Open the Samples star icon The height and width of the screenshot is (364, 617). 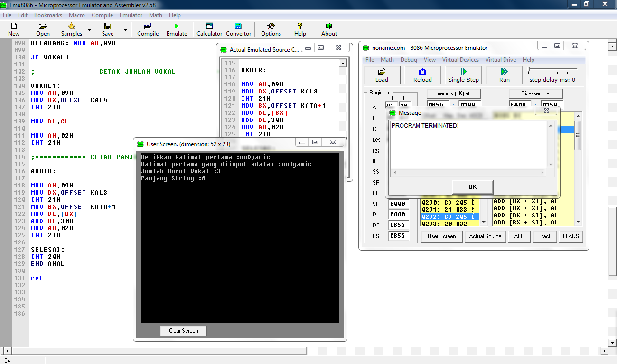pyautogui.click(x=71, y=29)
